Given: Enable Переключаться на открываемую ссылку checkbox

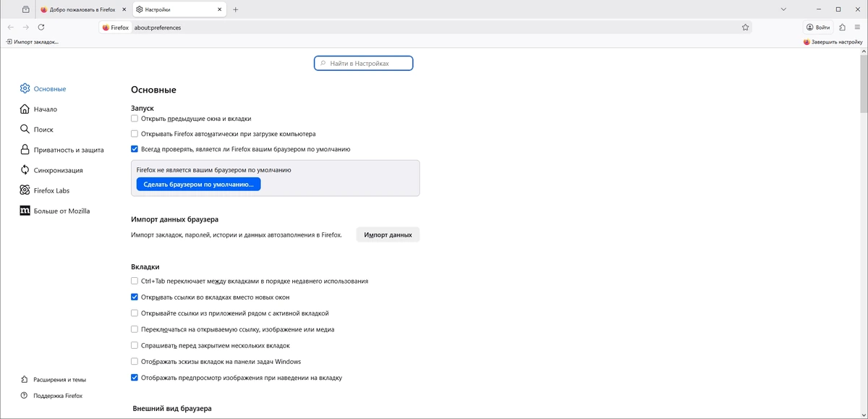Looking at the screenshot, I should [x=135, y=329].
